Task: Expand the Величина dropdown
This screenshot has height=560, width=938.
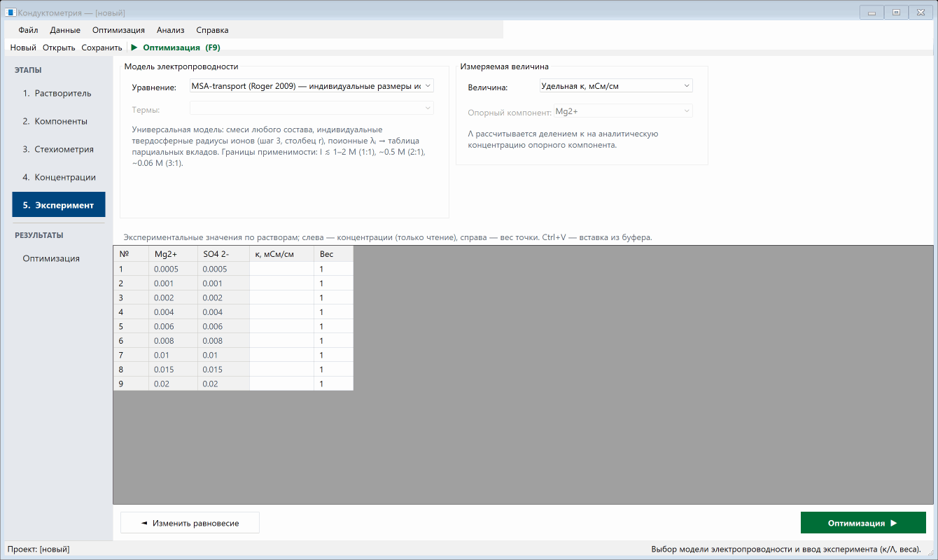Action: coord(616,86)
